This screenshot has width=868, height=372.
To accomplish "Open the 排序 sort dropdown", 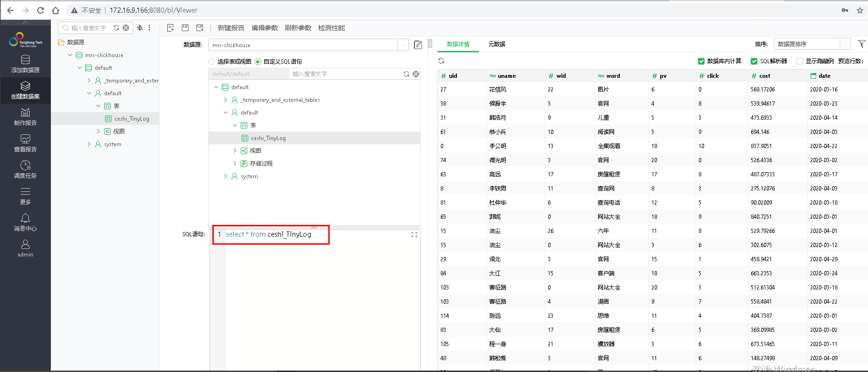I will (845, 44).
